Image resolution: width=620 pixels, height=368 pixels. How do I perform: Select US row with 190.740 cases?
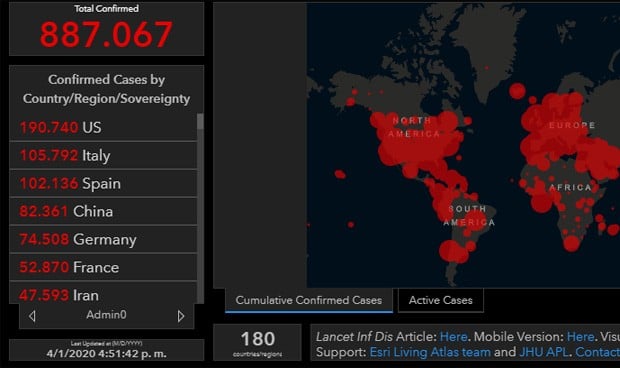pyautogui.click(x=103, y=127)
